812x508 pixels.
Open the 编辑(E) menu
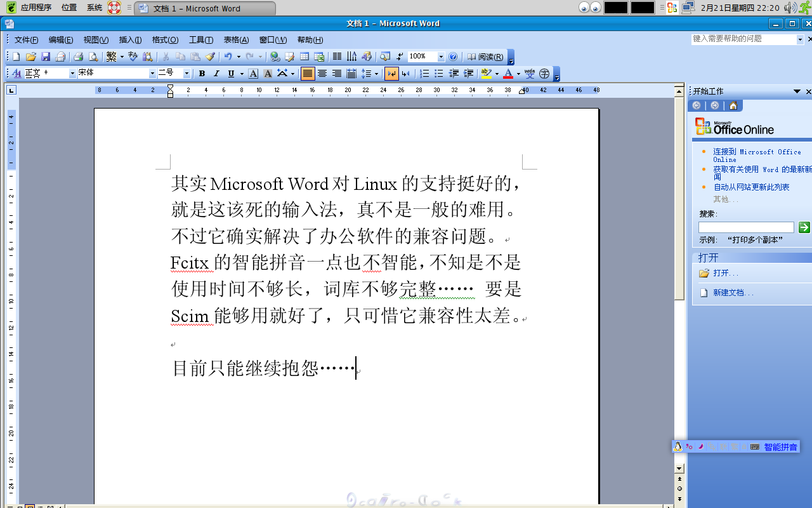click(x=61, y=40)
